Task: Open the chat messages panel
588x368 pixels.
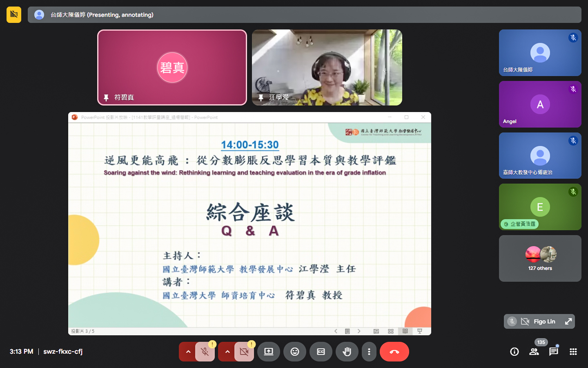Action: [x=554, y=352]
